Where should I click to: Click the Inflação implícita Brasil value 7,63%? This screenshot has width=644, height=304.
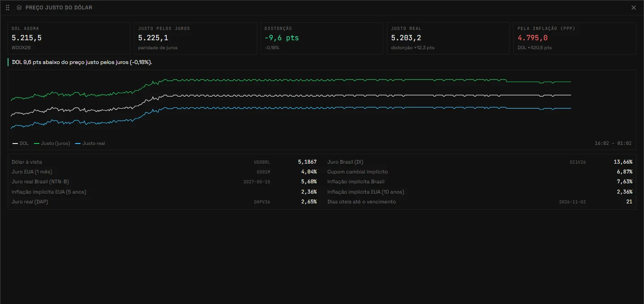(x=625, y=182)
